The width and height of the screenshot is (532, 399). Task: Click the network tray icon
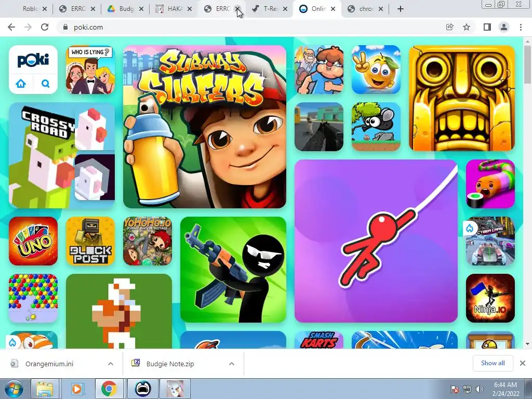pos(467,389)
